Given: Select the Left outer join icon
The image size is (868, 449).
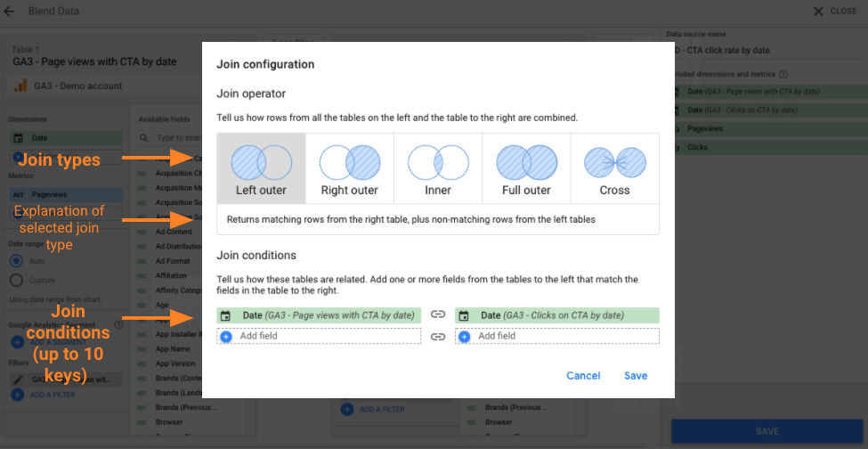Looking at the screenshot, I should (x=261, y=168).
